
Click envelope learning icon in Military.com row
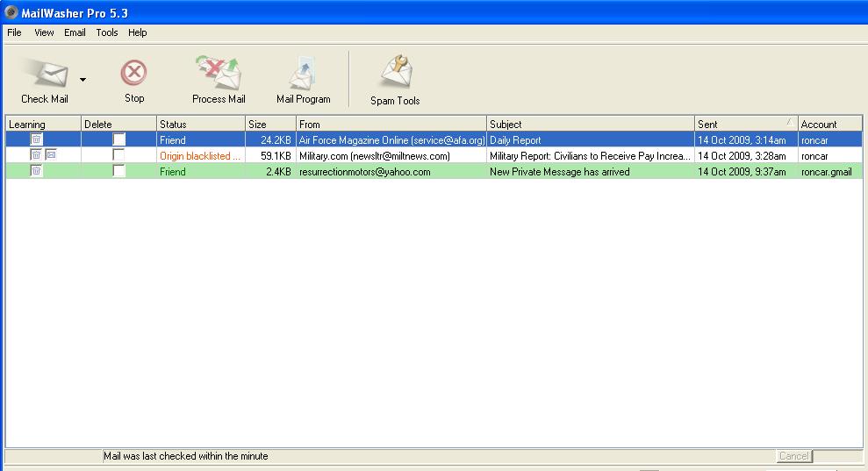point(51,155)
